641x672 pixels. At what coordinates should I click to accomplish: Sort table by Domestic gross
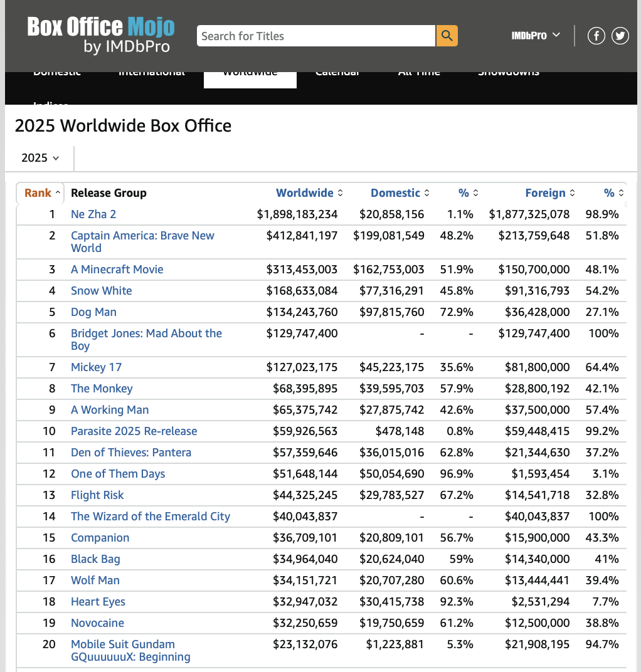(x=400, y=193)
